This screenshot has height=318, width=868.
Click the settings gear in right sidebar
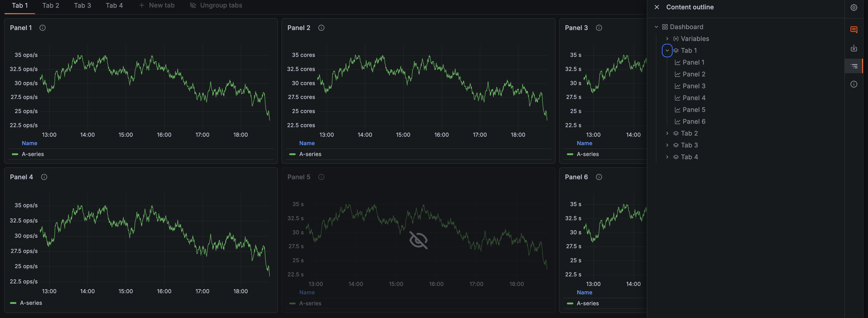(x=853, y=8)
